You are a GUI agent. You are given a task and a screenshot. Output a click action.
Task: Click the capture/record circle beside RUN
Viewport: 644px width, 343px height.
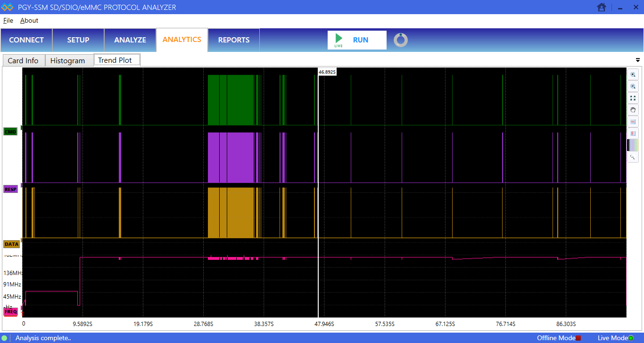tap(400, 40)
